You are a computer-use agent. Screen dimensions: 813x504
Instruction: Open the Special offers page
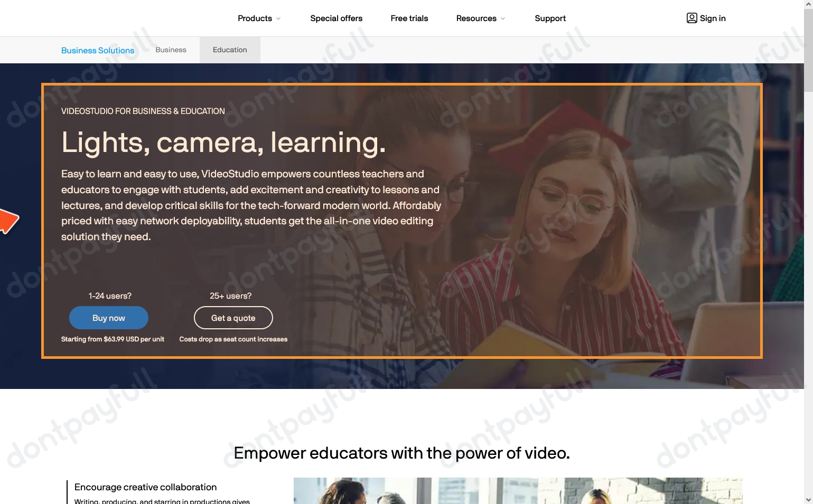pyautogui.click(x=336, y=18)
